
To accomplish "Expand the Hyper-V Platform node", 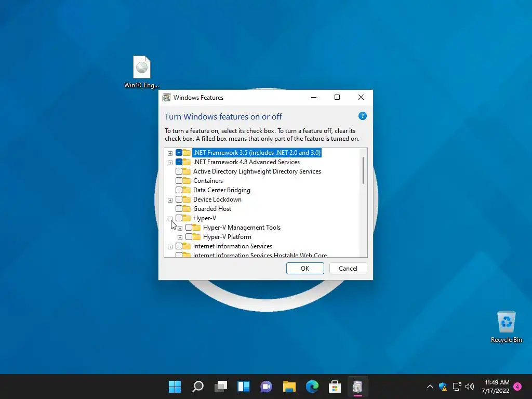I will tap(180, 237).
